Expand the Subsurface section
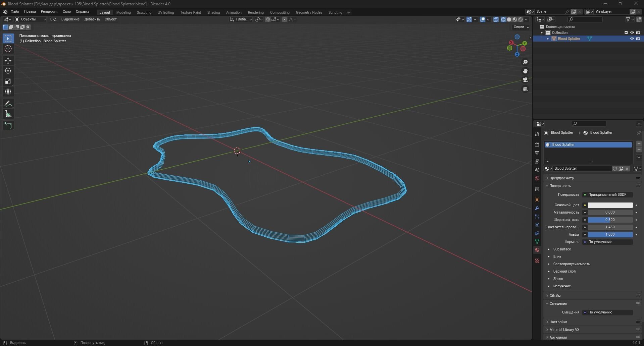The height and width of the screenshot is (346, 644). coord(562,249)
